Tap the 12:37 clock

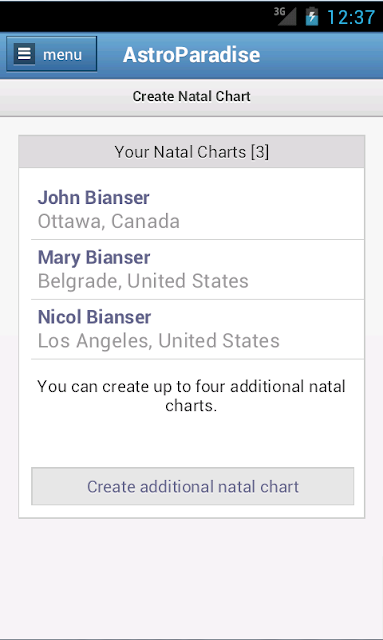coord(351,17)
